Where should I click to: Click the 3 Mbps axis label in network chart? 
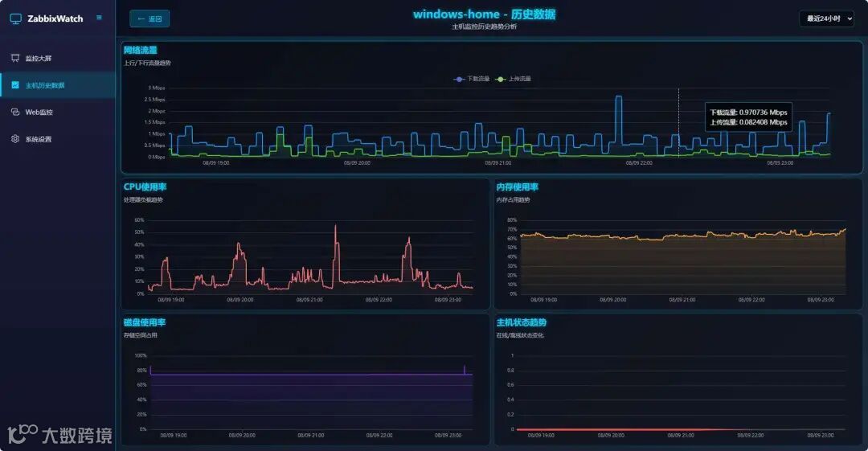[157, 88]
